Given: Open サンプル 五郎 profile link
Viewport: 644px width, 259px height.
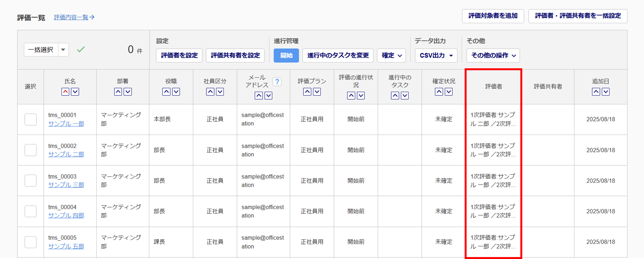Looking at the screenshot, I should coord(66,246).
